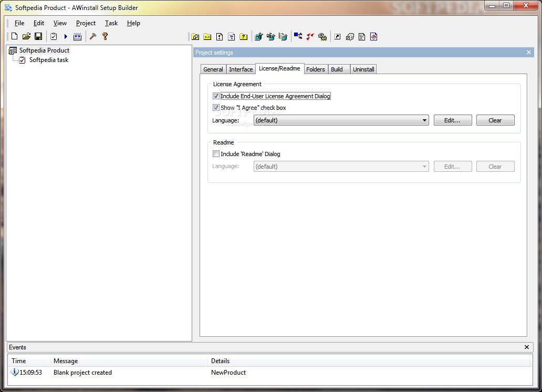
Task: Click the lined text document toolbar icon
Action: click(362, 37)
